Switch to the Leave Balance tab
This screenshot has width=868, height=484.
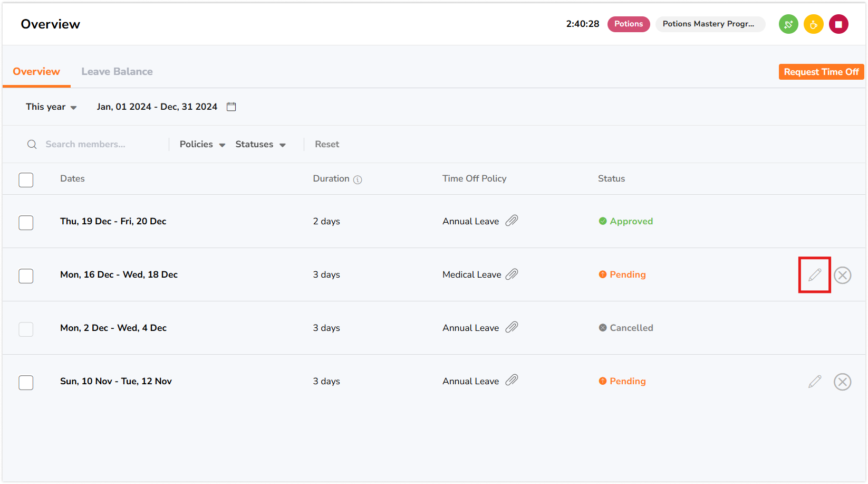tap(117, 72)
